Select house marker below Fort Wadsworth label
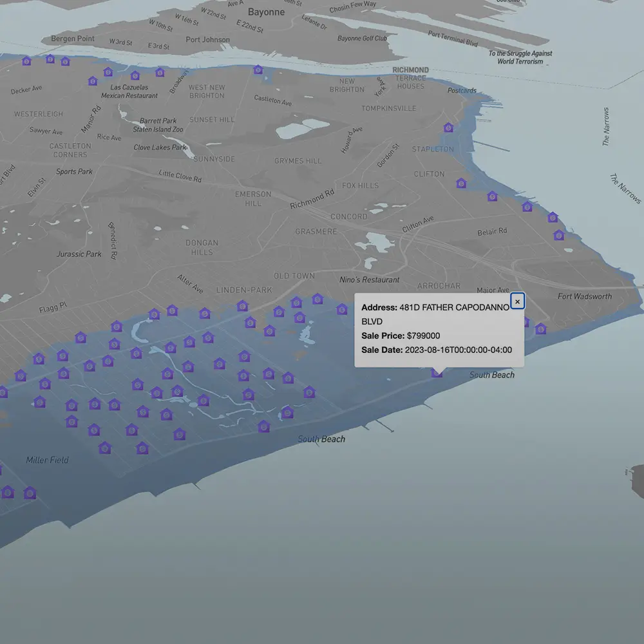Viewport: 644px width, 644px height. pos(540,329)
